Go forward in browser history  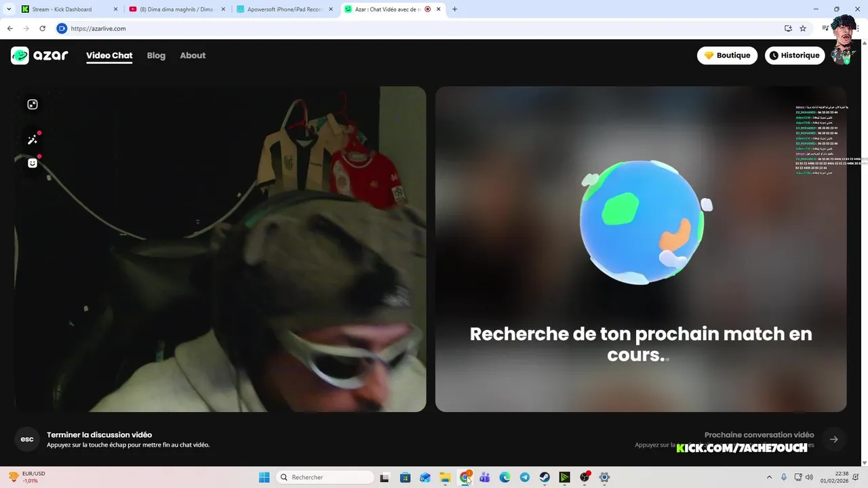pyautogui.click(x=26, y=28)
